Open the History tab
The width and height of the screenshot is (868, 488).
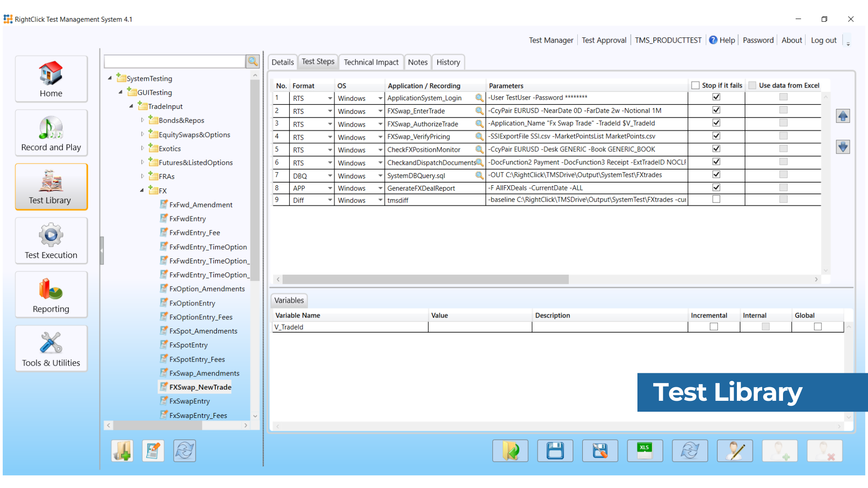[448, 62]
